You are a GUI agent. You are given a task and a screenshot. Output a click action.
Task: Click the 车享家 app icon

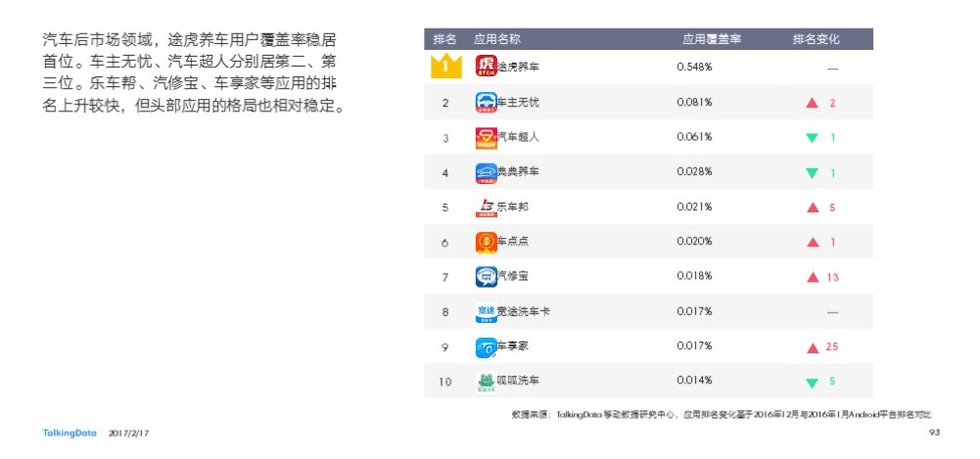(486, 347)
